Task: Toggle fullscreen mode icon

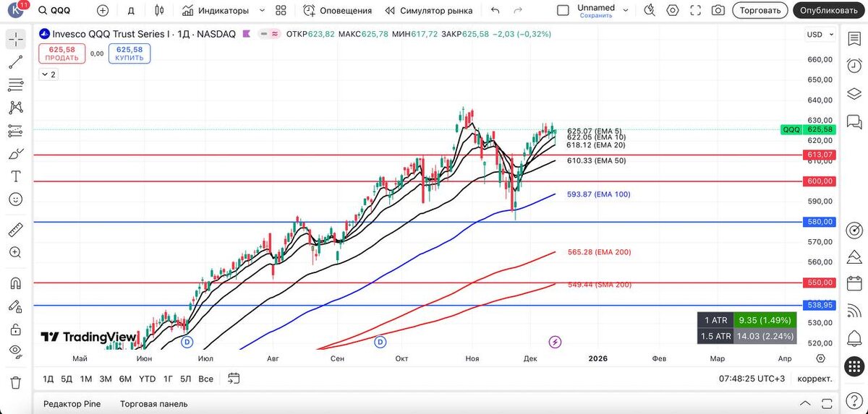Action: coord(696,11)
